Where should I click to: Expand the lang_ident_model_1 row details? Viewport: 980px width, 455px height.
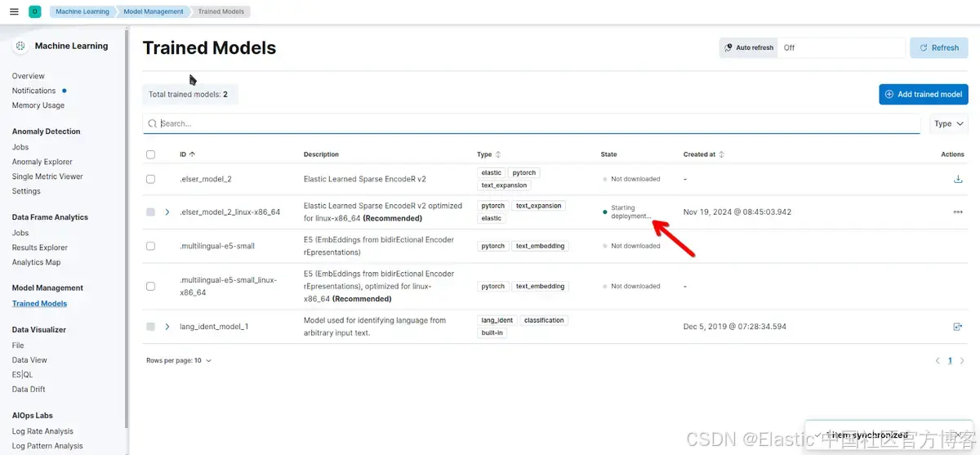167,327
